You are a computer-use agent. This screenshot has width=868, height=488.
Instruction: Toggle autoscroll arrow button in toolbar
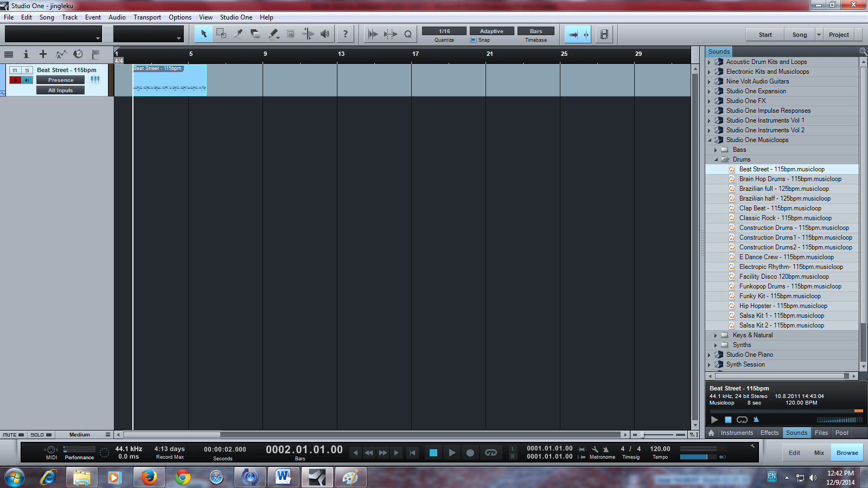573,34
